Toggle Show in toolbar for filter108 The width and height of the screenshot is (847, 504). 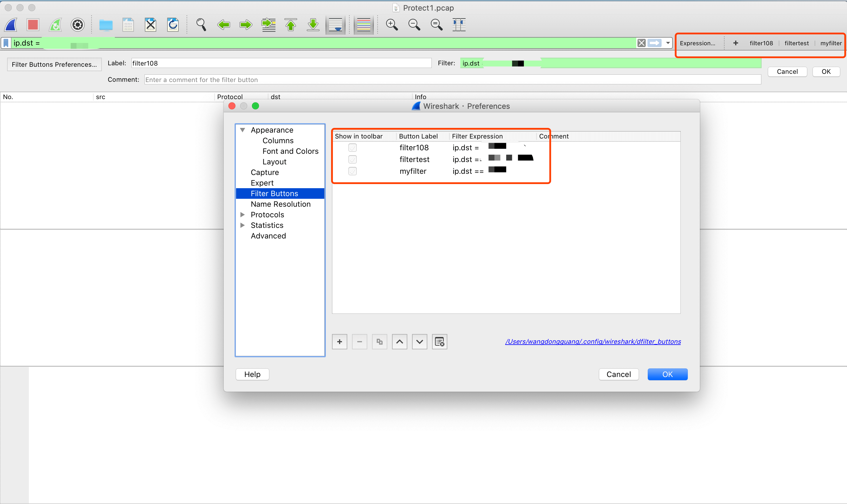tap(353, 148)
